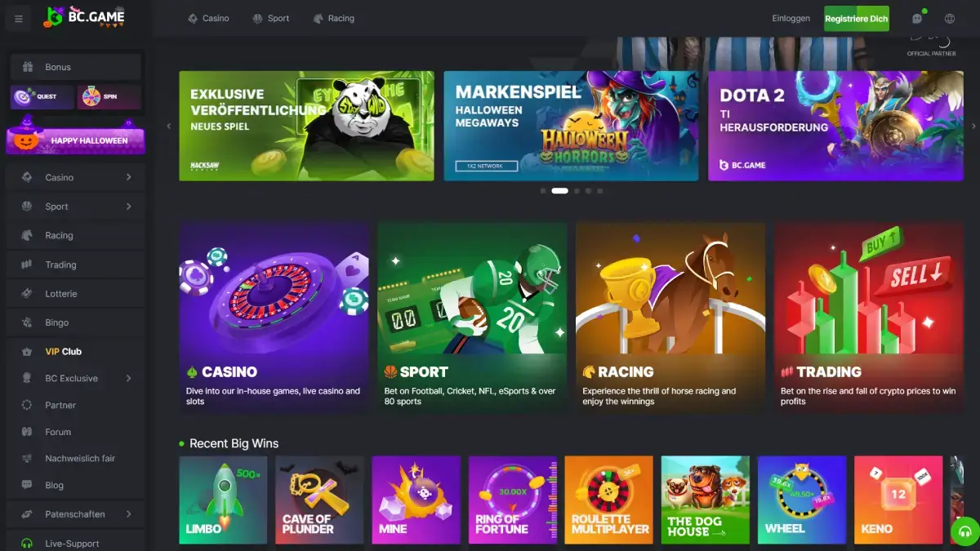980x551 pixels.
Task: Click the Registriere Dich button
Action: coord(856,19)
